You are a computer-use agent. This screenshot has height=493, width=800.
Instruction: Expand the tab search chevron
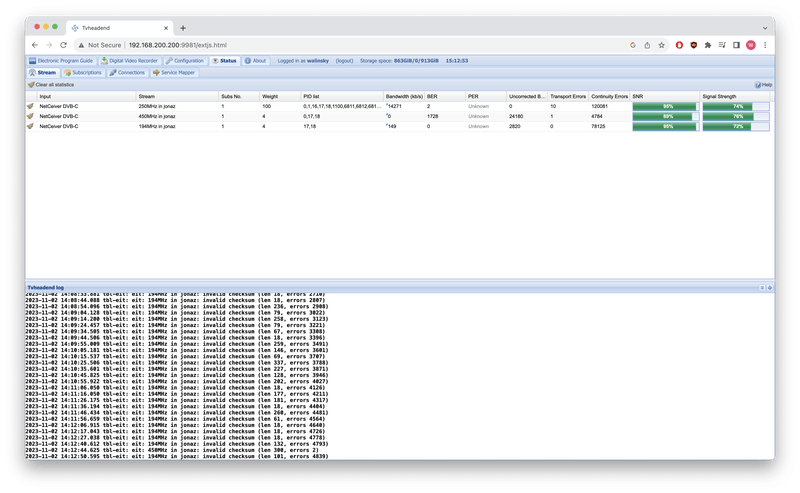coord(765,28)
